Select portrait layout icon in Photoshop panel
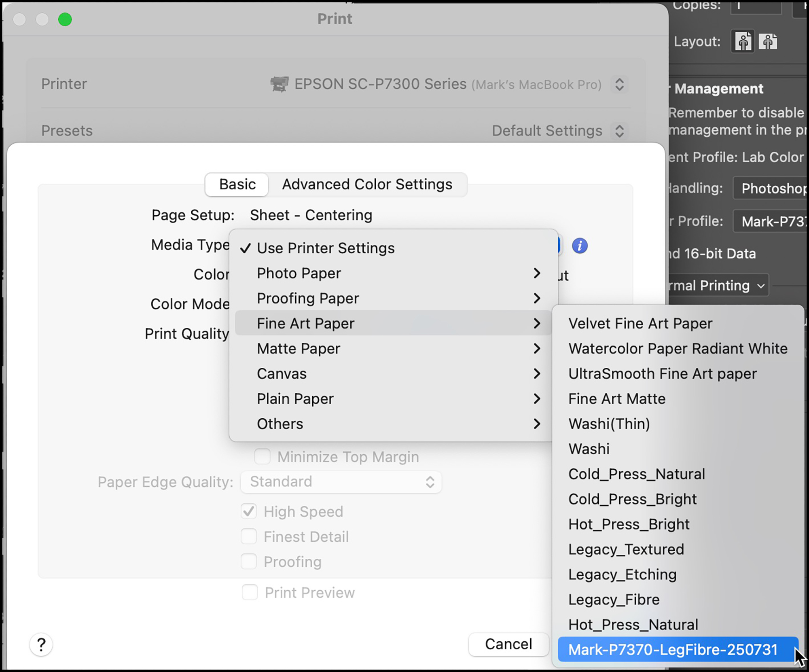This screenshot has height=672, width=809. 743,41
